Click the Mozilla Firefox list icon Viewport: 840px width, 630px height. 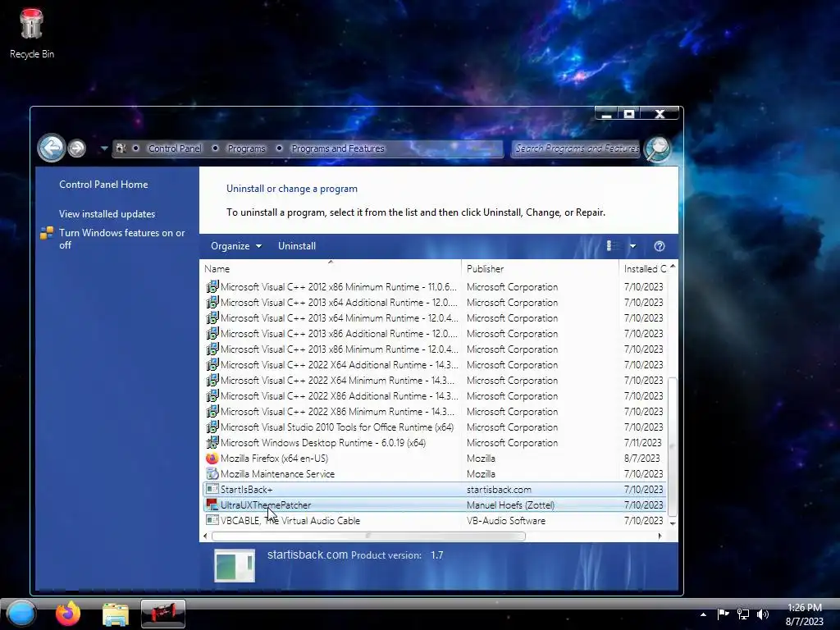212,458
